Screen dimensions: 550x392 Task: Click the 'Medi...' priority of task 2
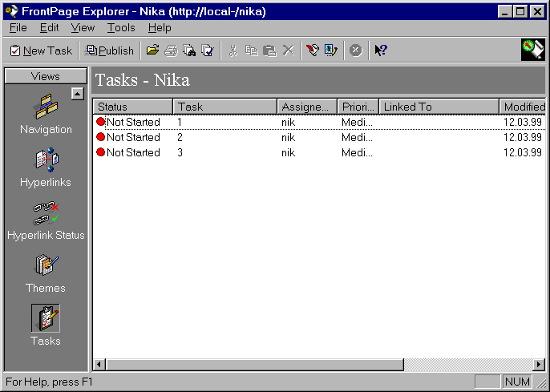pos(357,137)
